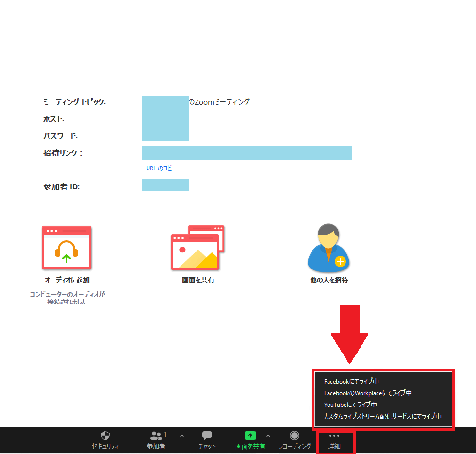Start recording with the レコーディング button

(294, 440)
